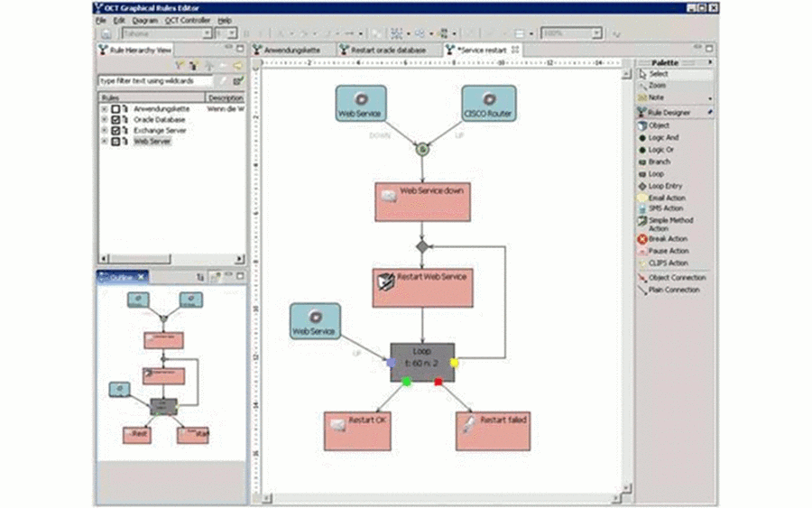Screen dimensions: 812x508
Task: Uncheck the Oracle Database rule checkbox
Action: pos(115,120)
